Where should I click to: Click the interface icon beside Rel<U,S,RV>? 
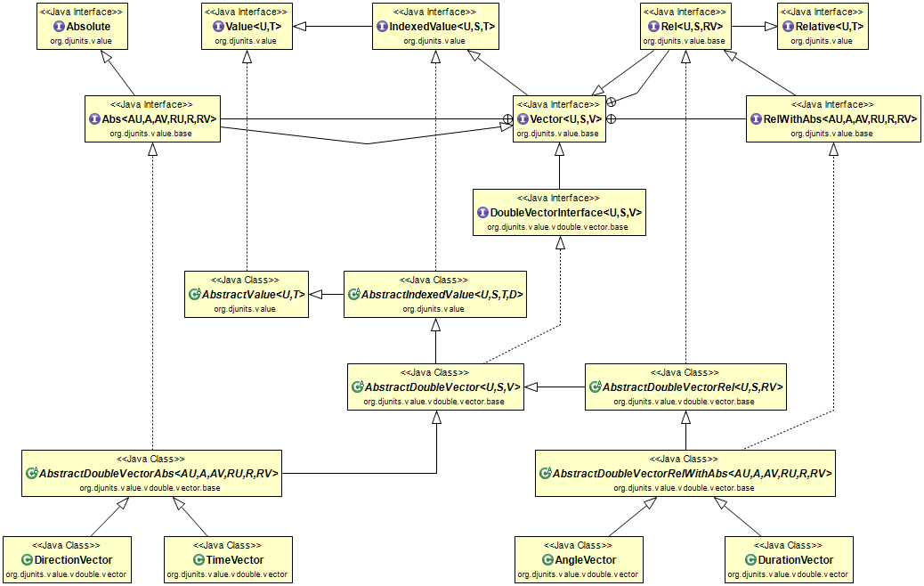point(654,27)
